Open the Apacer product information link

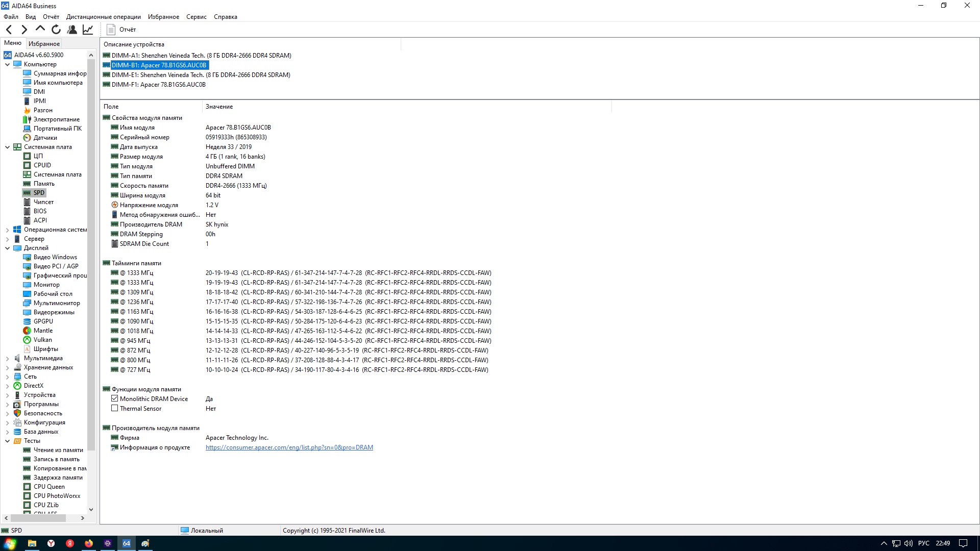pyautogui.click(x=289, y=447)
